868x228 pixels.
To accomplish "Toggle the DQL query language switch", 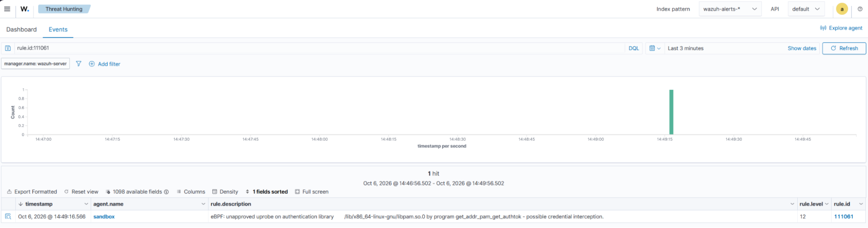I will coord(634,48).
